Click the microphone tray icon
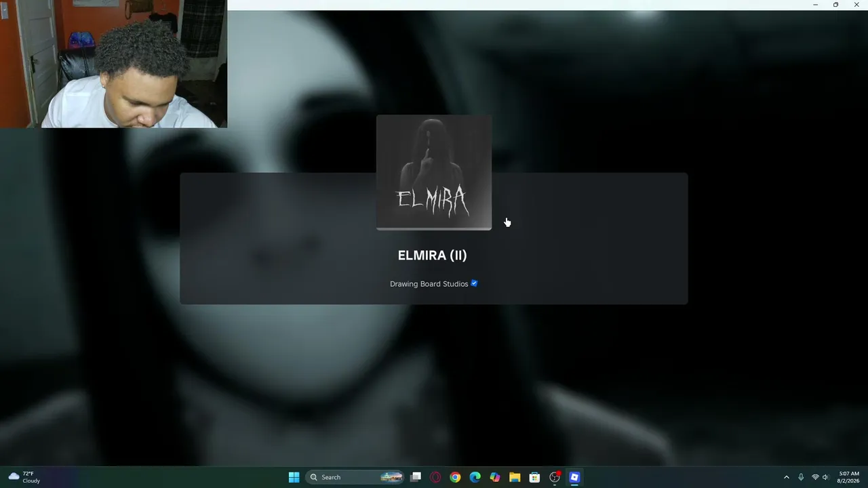This screenshot has height=488, width=868. click(x=801, y=477)
